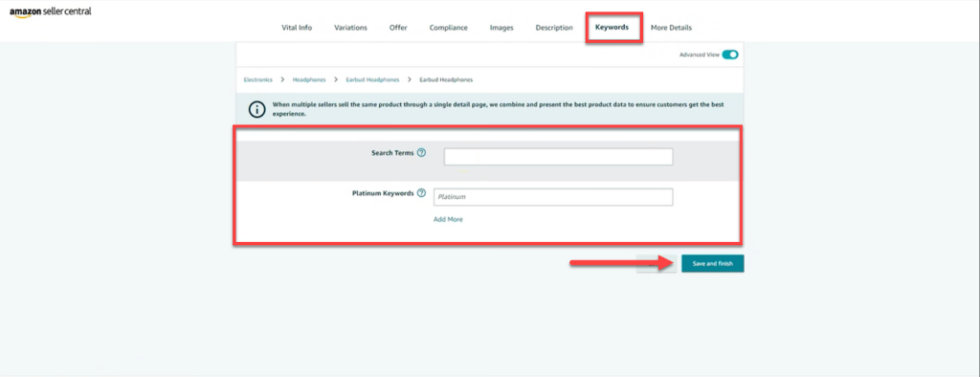Select the Images tab
The height and width of the screenshot is (377, 980).
pos(501,28)
